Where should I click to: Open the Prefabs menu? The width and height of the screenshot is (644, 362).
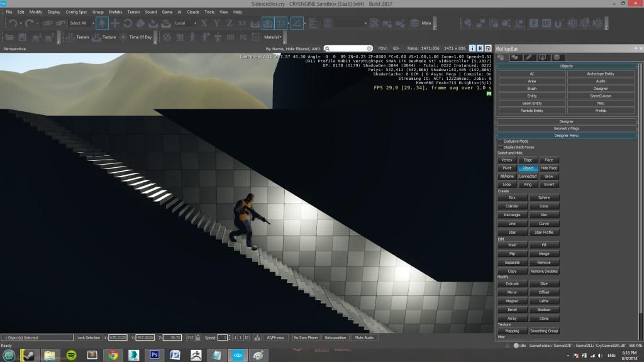pyautogui.click(x=116, y=12)
